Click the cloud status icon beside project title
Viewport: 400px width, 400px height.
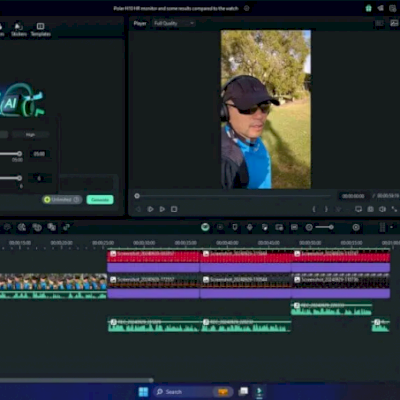(247, 8)
